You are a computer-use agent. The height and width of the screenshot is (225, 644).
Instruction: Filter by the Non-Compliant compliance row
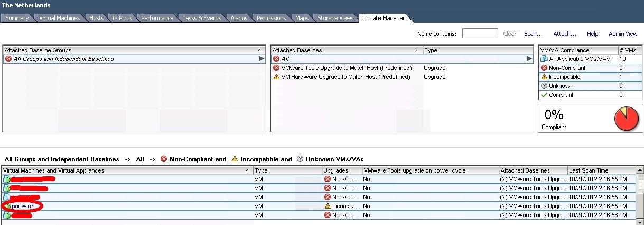pyautogui.click(x=591, y=68)
